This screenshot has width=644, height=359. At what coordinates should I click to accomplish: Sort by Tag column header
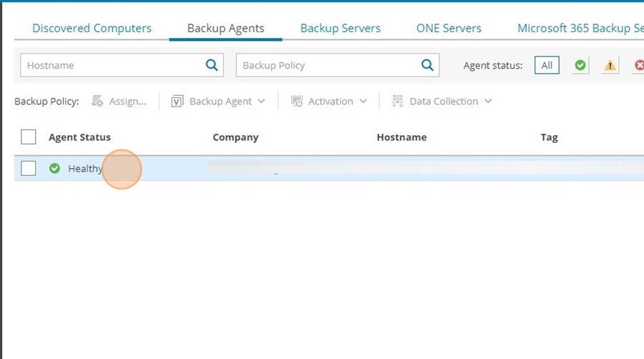tap(549, 137)
